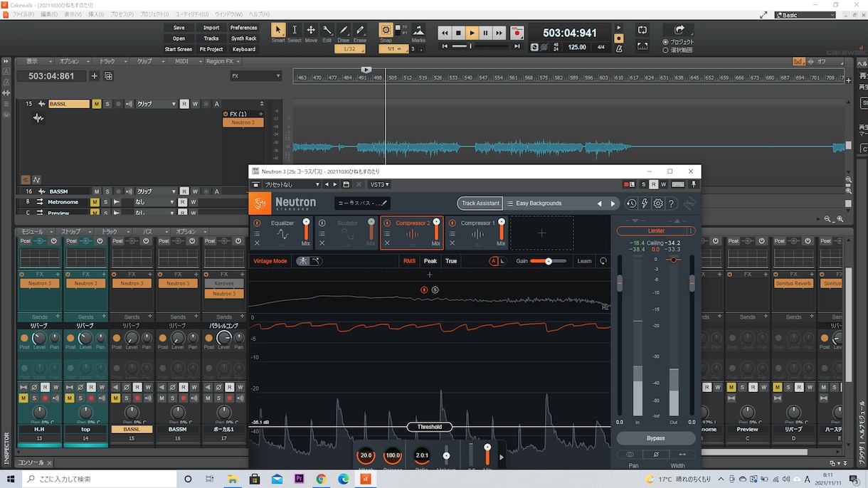Enable True level detection mode
This screenshot has height=488, width=868.
pyautogui.click(x=451, y=261)
